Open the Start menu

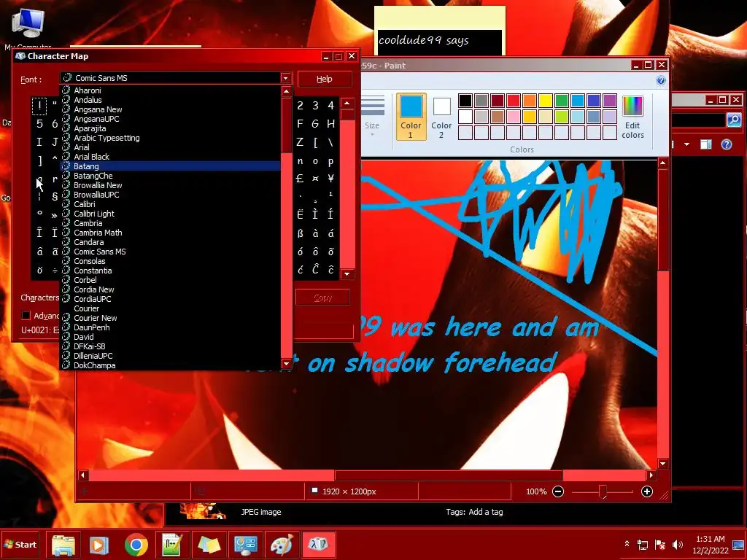[20, 544]
